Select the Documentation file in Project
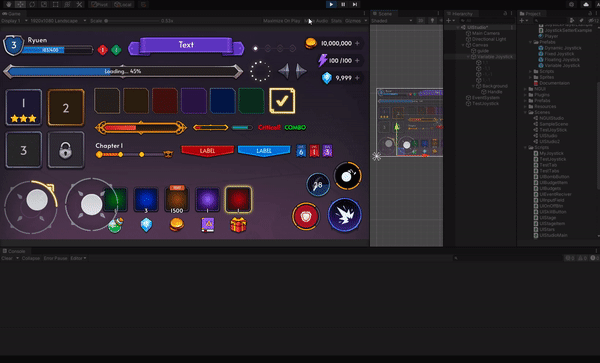This screenshot has height=363, width=600. tap(551, 83)
